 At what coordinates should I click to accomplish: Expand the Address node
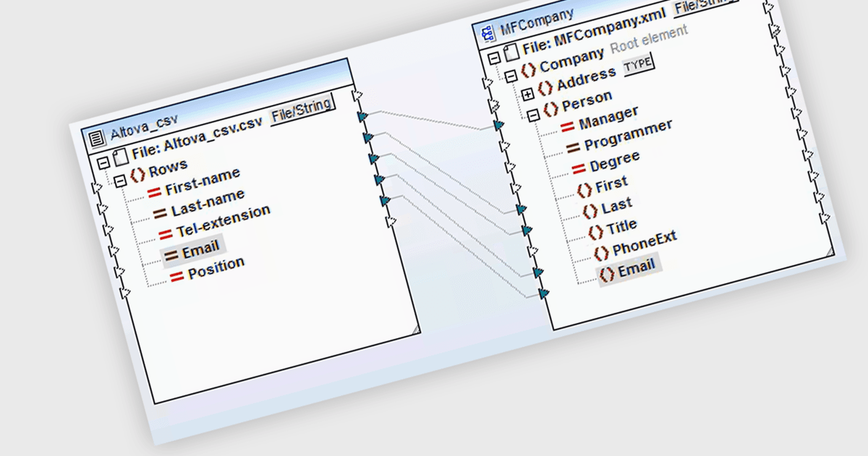pyautogui.click(x=528, y=93)
